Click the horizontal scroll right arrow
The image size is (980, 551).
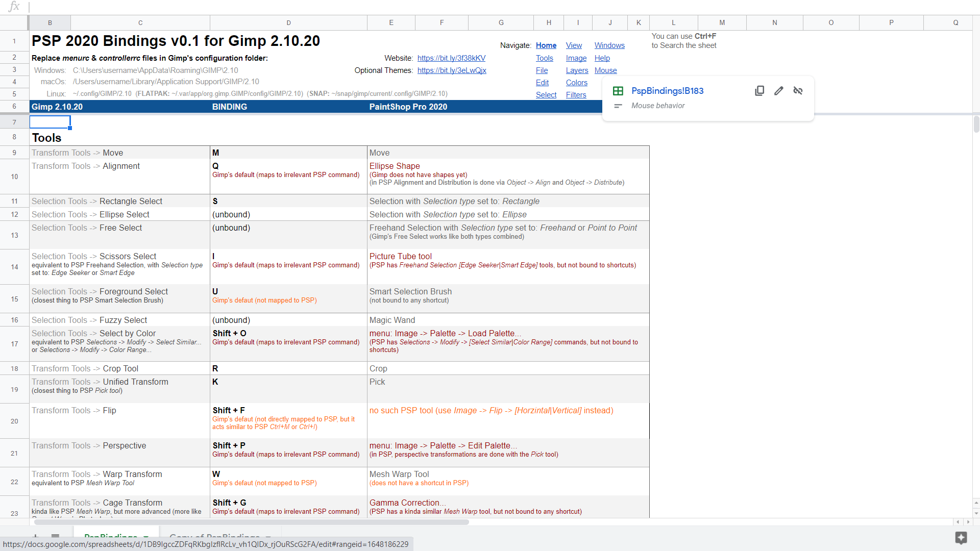coord(968,522)
